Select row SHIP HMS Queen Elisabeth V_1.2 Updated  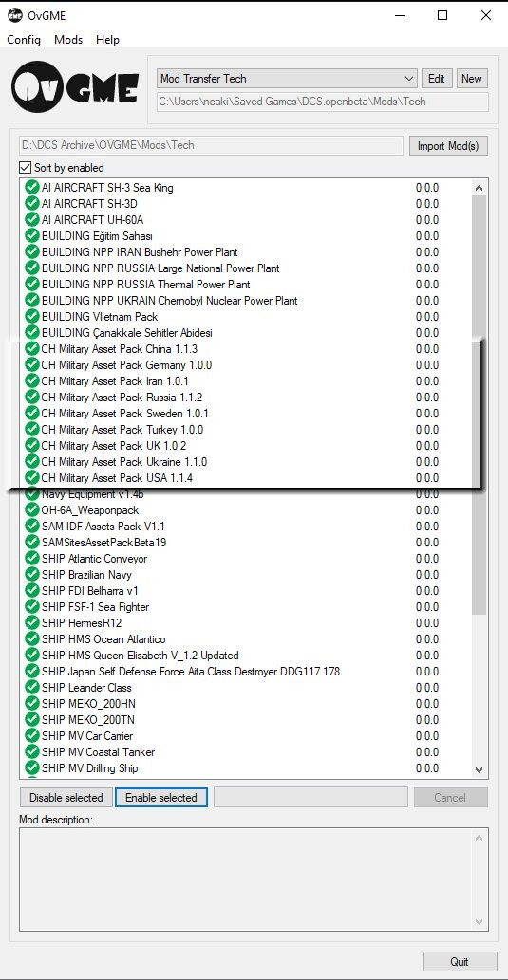[247, 656]
